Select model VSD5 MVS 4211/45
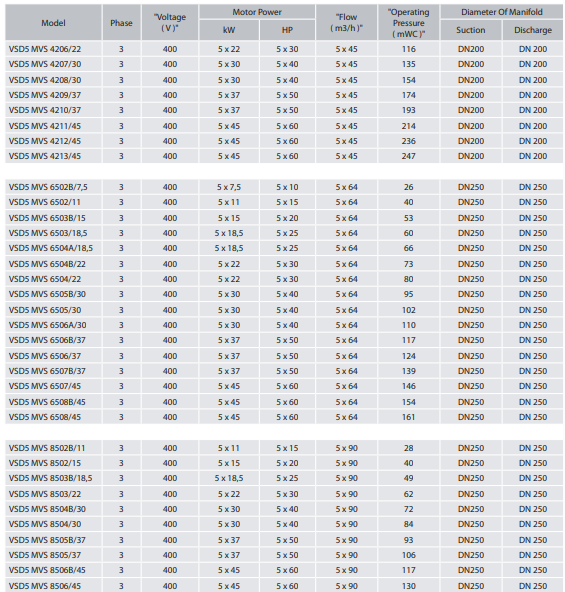This screenshot has width=565, height=592. 45,126
